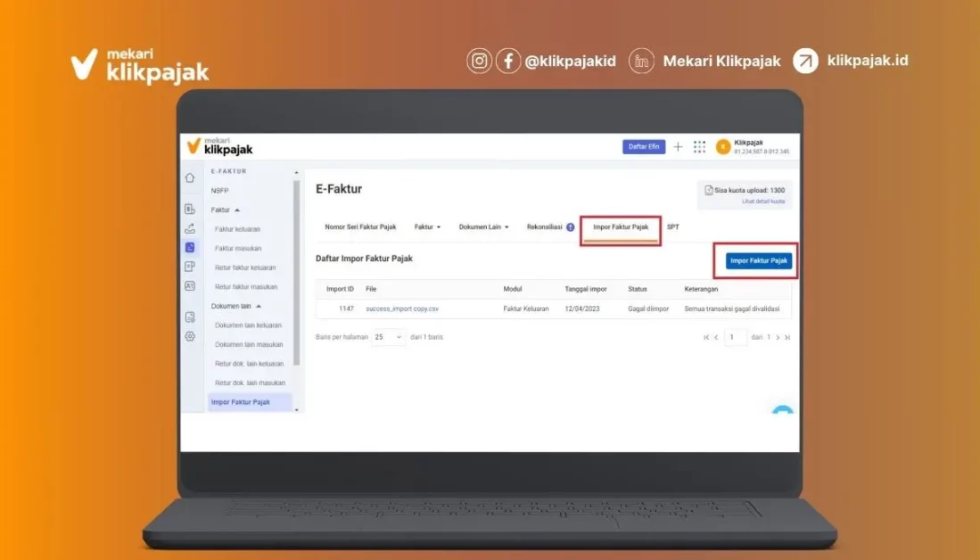Image resolution: width=980 pixels, height=560 pixels.
Task: Click the Facebook icon in banner
Action: [508, 61]
